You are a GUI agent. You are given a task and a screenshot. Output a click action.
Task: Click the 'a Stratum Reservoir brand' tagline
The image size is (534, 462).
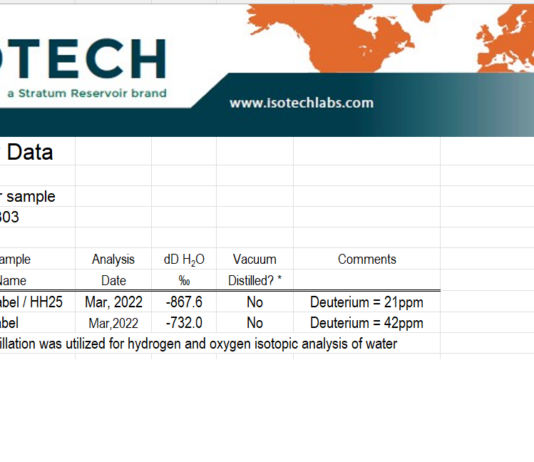pyautogui.click(x=87, y=93)
